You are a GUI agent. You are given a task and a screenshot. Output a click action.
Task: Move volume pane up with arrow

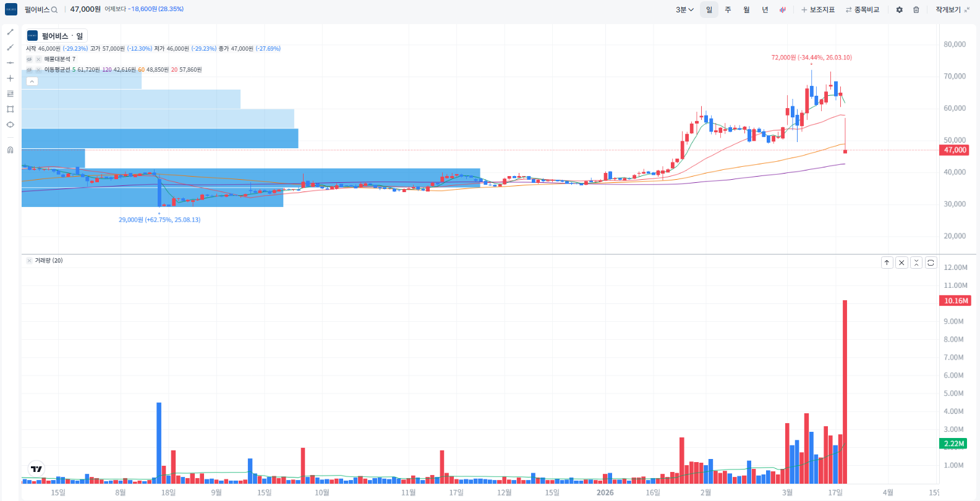click(x=887, y=263)
